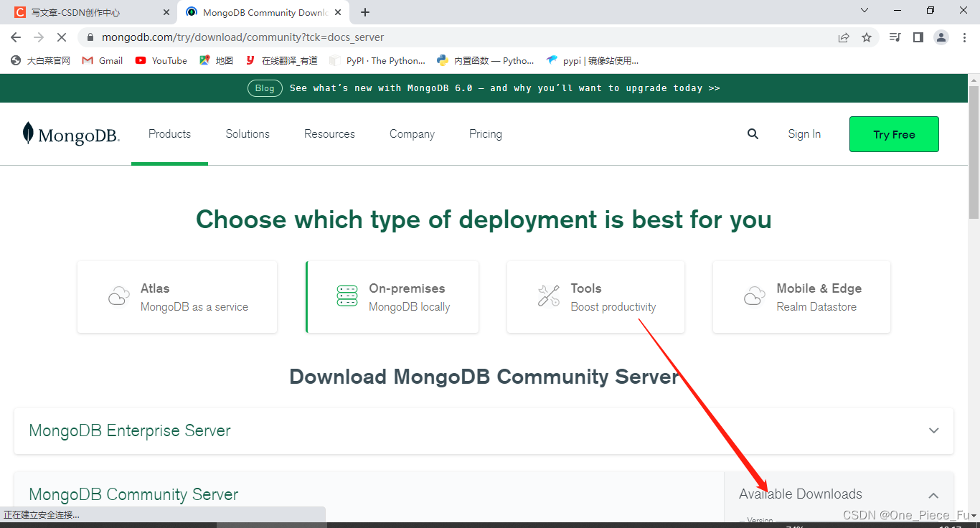Viewport: 980px width, 528px height.
Task: Click the MongoDB Community Server heading
Action: [x=133, y=495]
